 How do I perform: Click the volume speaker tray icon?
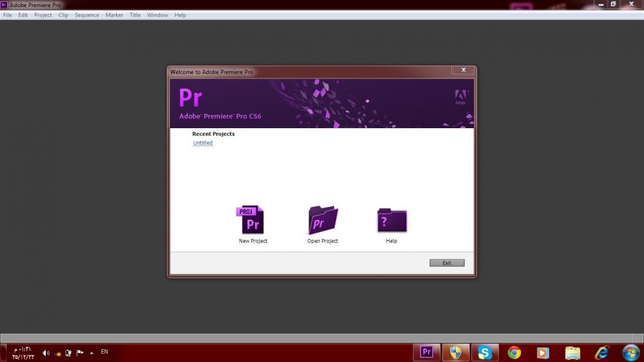coord(46,353)
